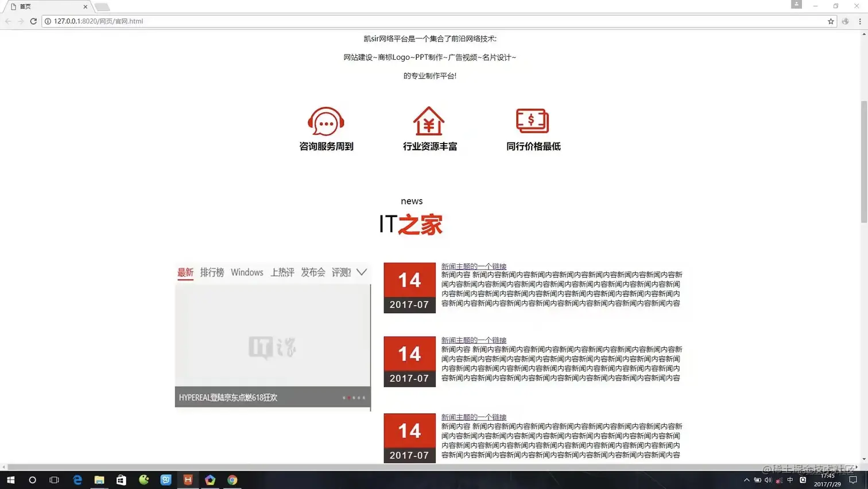Click the extension icon beside the star
Viewport: 868px width, 489px height.
[x=846, y=21]
